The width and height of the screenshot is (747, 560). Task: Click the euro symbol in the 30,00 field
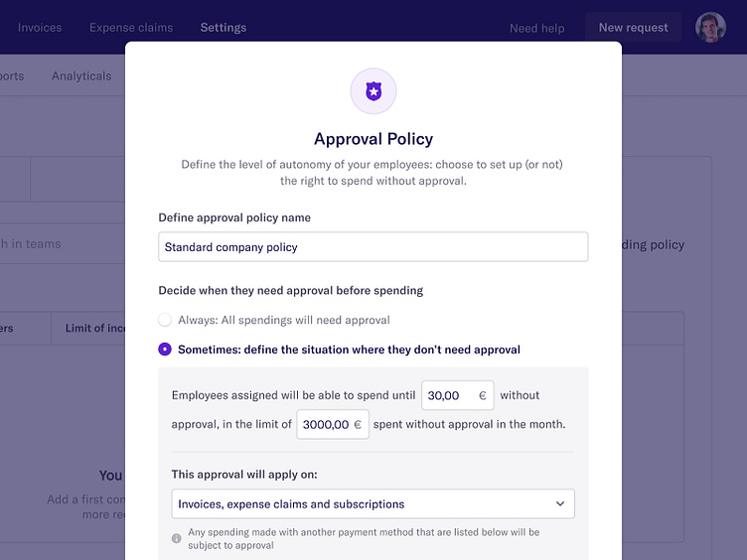pos(483,395)
